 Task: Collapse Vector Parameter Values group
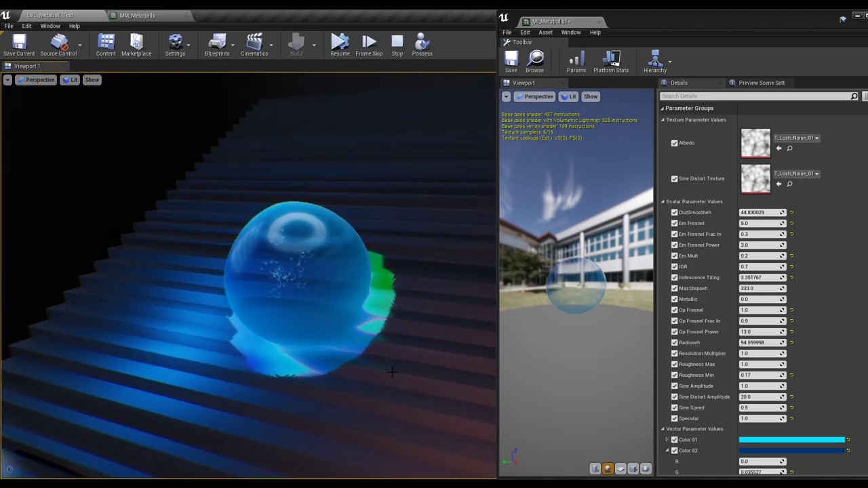(663, 429)
